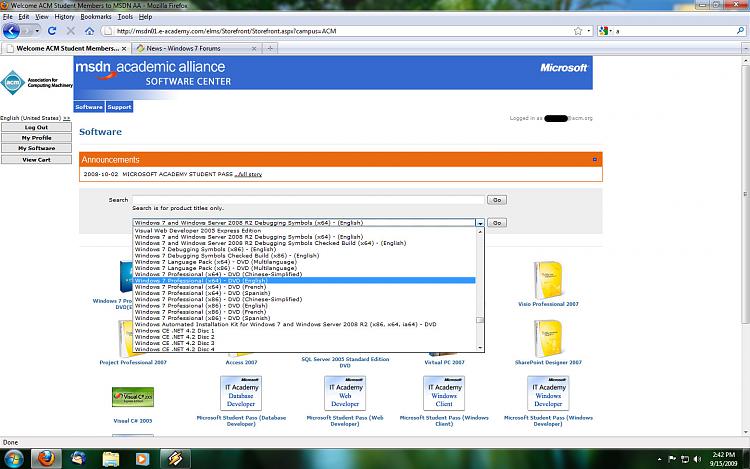750x469 pixels.
Task: Click into the product Search text field
Action: pos(309,200)
